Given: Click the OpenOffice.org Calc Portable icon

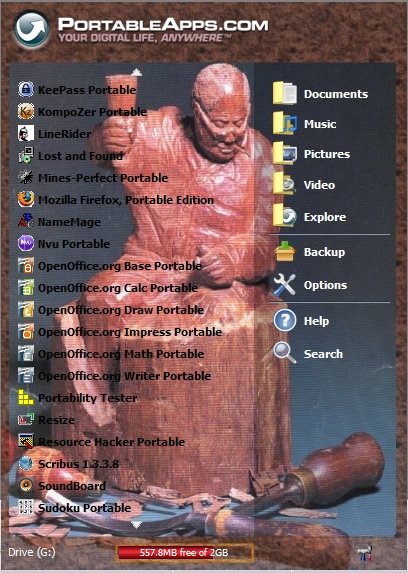Looking at the screenshot, I should point(26,288).
